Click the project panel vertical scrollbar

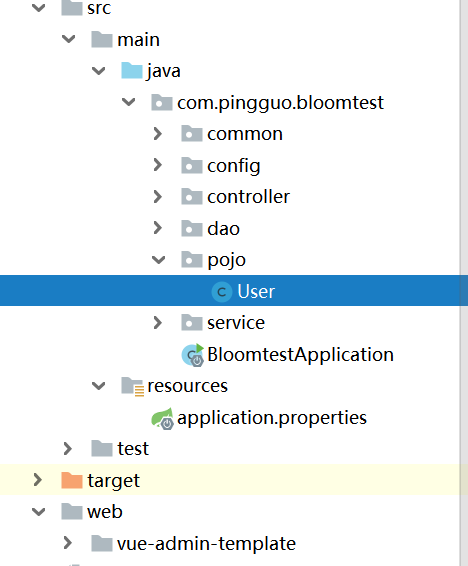coord(464,283)
